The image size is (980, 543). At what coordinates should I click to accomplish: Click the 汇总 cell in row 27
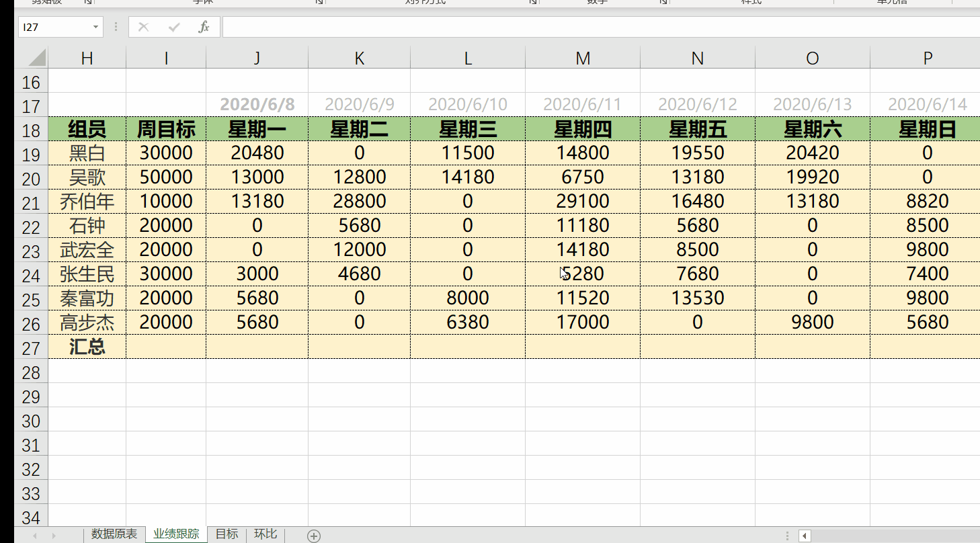(87, 347)
